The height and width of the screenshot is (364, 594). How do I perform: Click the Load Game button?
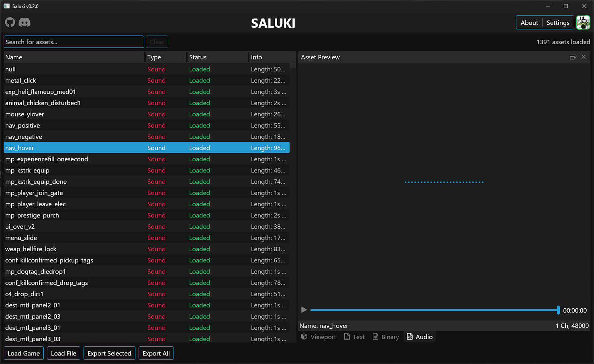pos(23,353)
